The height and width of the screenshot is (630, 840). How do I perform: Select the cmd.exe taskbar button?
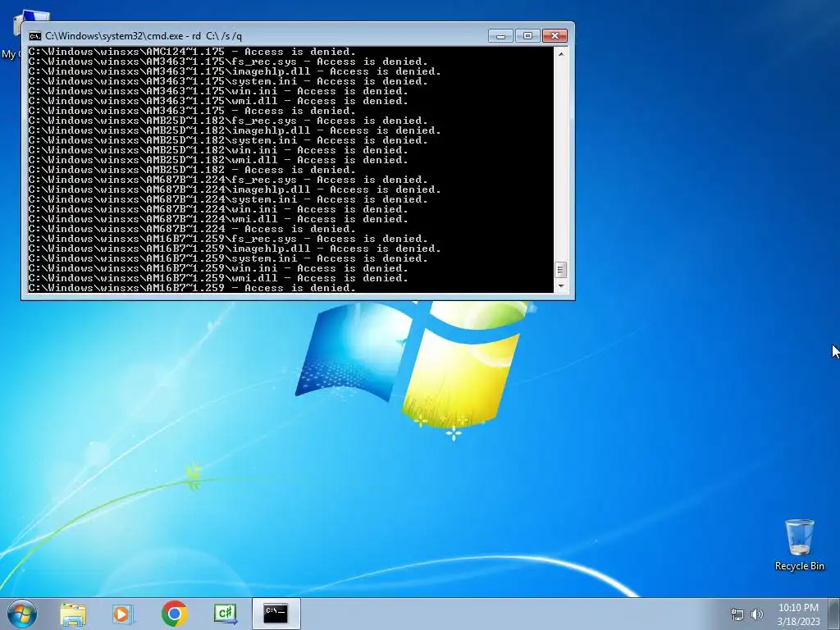[x=276, y=614]
